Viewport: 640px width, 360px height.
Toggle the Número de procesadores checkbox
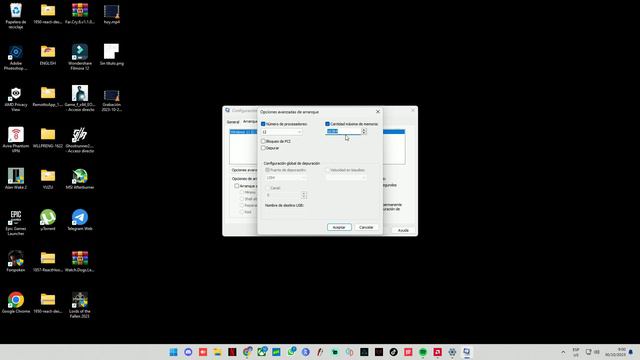click(x=263, y=124)
